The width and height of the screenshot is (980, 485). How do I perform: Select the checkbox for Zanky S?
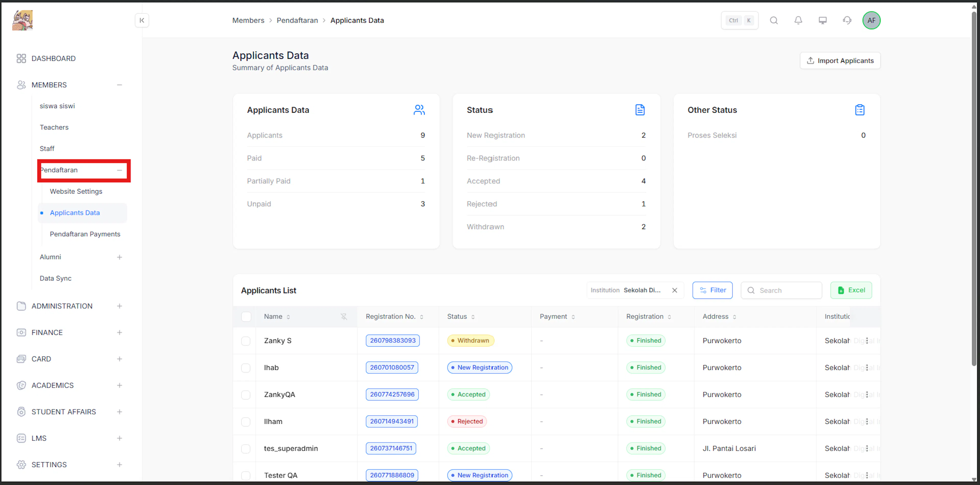point(246,341)
